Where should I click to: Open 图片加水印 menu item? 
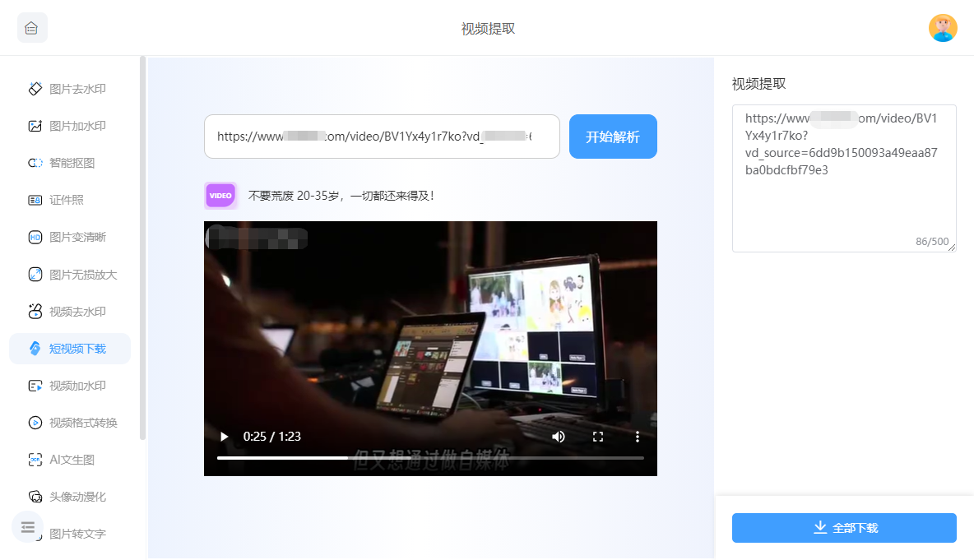[70, 126]
